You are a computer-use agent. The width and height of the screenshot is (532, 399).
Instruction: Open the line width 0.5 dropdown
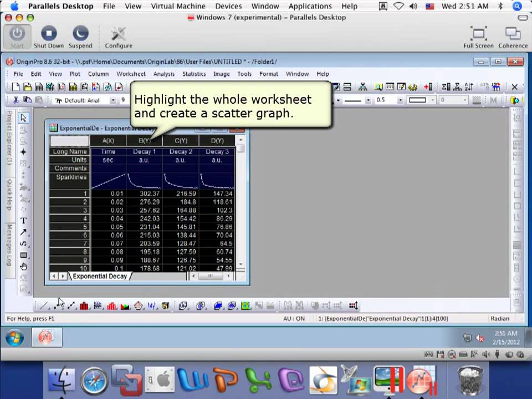click(x=400, y=100)
